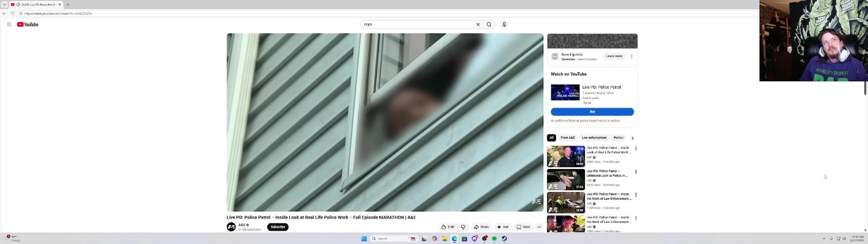The width and height of the screenshot is (868, 244).
Task: Open the clock and date panel
Action: 857,239
